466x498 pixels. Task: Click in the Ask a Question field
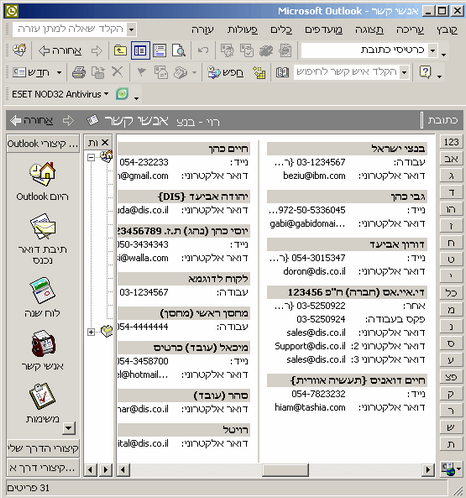click(x=70, y=29)
